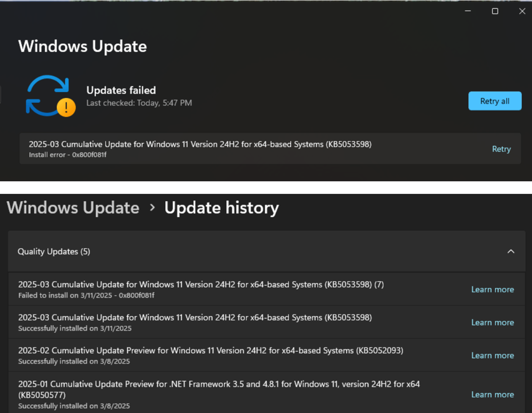Select the Update history breadcrumb title
Viewport: 532px width, 413px height.
coord(221,207)
